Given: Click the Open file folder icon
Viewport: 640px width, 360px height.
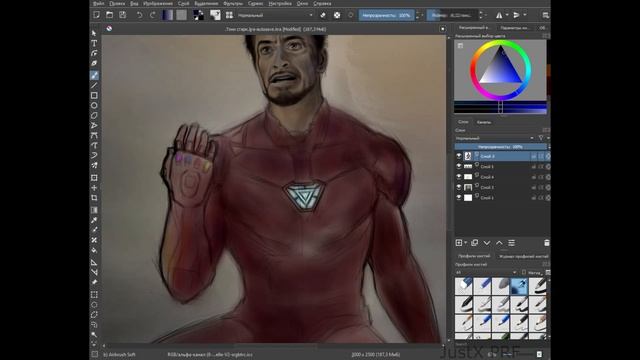Looking at the screenshot, I should point(109,15).
